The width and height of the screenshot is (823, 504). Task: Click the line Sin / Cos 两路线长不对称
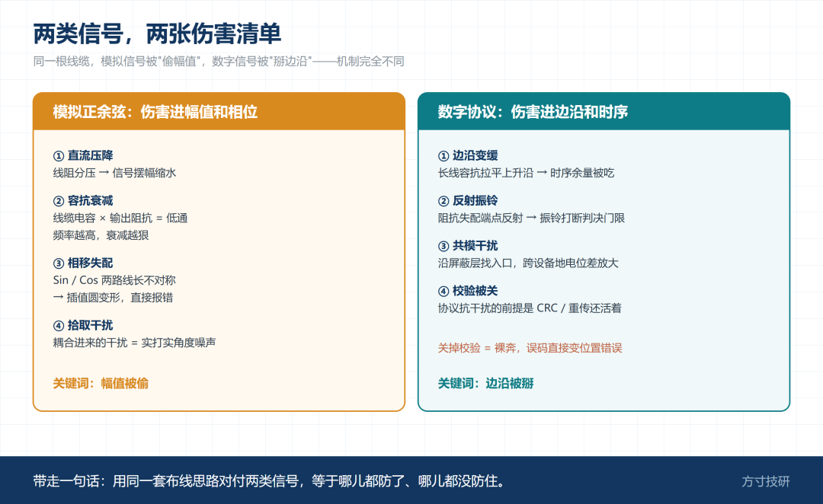coord(114,280)
